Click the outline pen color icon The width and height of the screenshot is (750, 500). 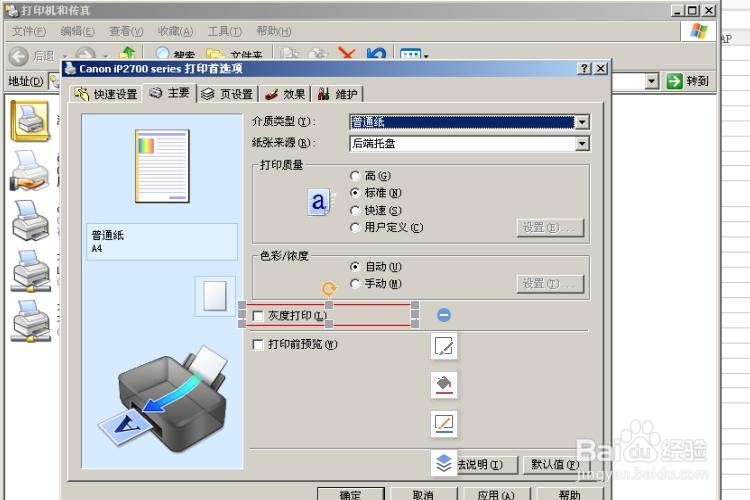point(444,424)
